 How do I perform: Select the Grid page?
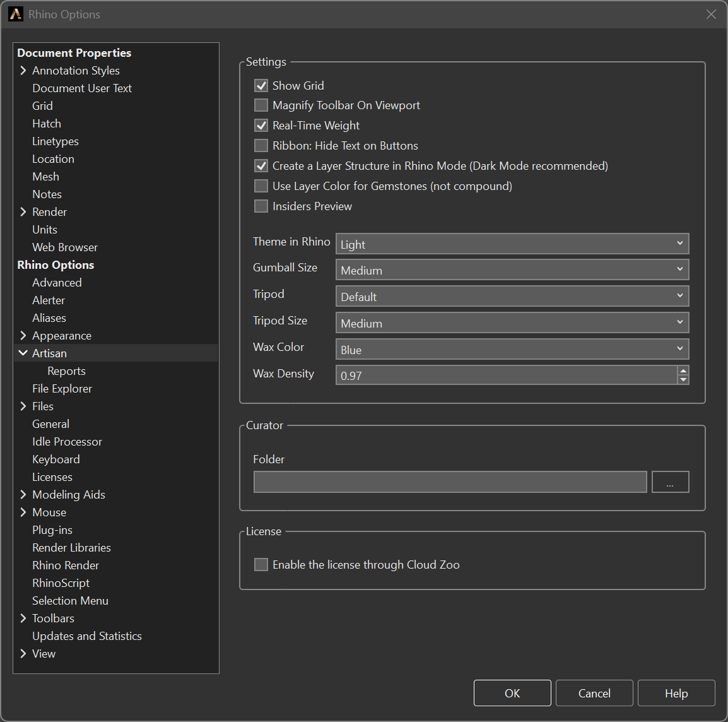42,106
